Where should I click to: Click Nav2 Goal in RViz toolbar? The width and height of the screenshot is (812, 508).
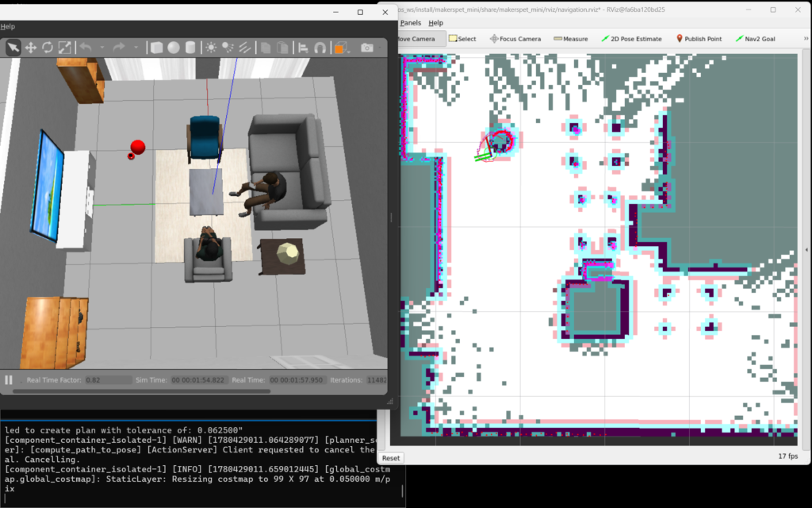(755, 39)
